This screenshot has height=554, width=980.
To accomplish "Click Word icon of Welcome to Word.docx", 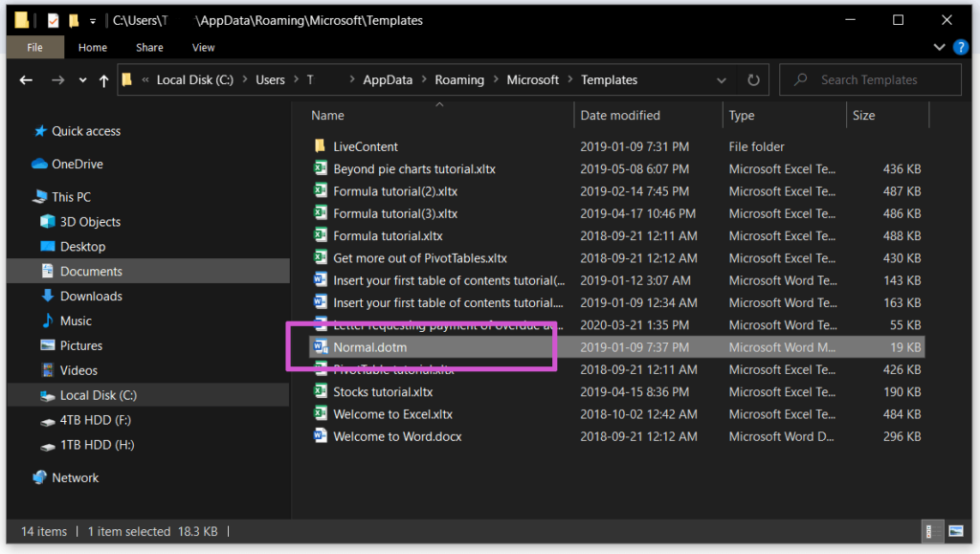I will (320, 436).
